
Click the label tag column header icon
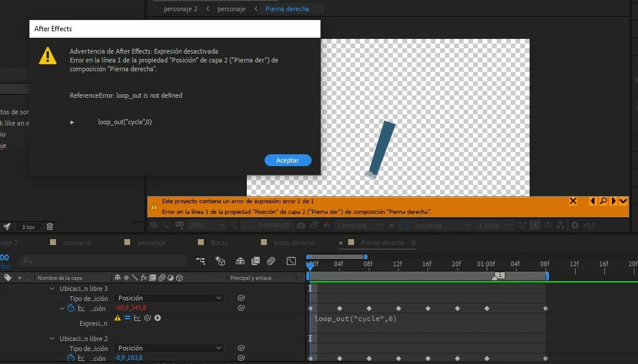pos(8,278)
